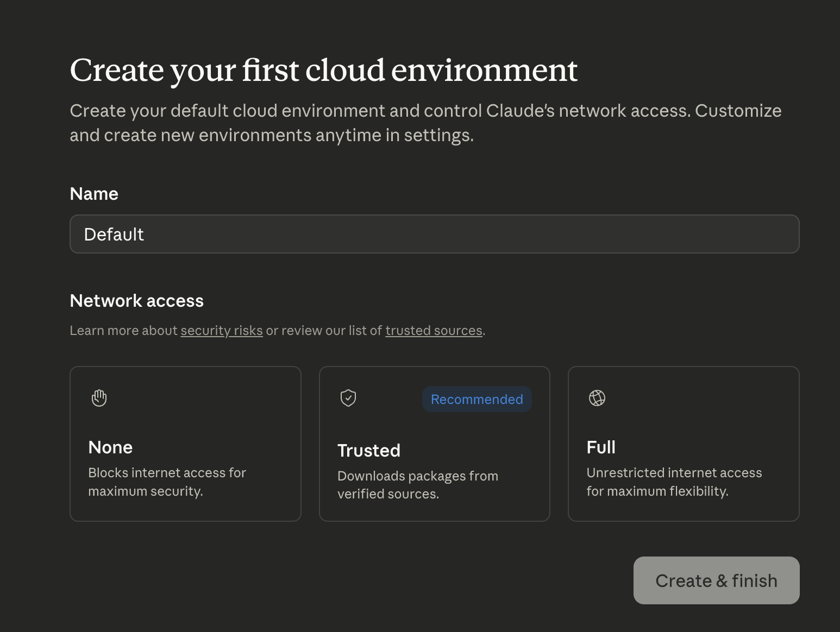Open the security risks link

(221, 330)
